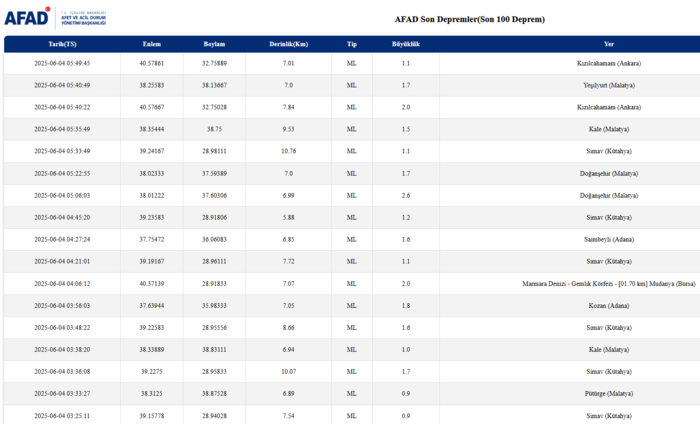
Task: Click depth value 7.01
Action: pyautogui.click(x=288, y=63)
